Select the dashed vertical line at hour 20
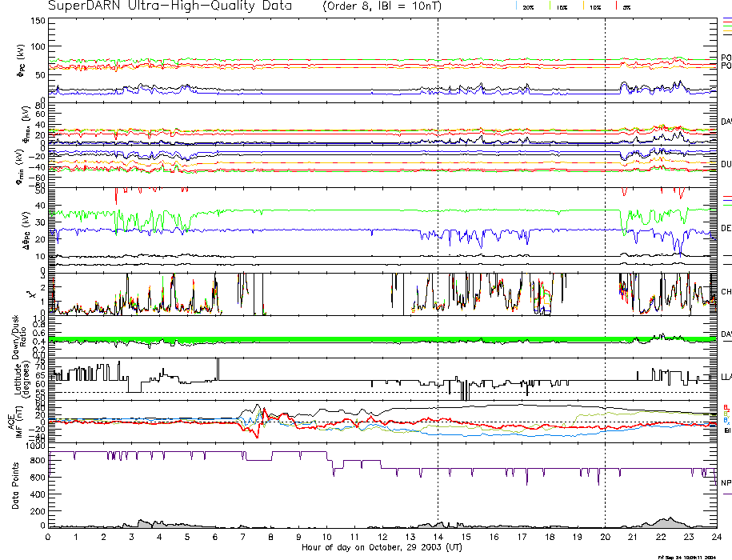Screen dimensions: 732x560 coord(605,240)
